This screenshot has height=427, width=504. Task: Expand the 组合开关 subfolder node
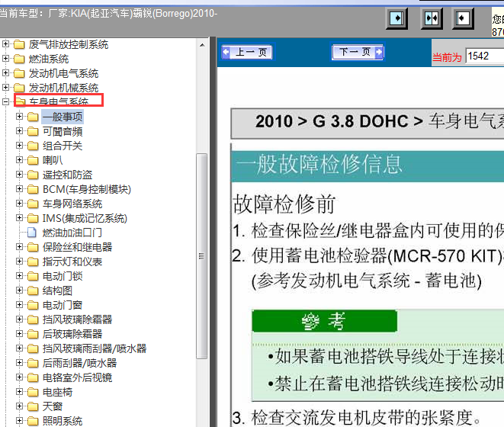(x=20, y=146)
